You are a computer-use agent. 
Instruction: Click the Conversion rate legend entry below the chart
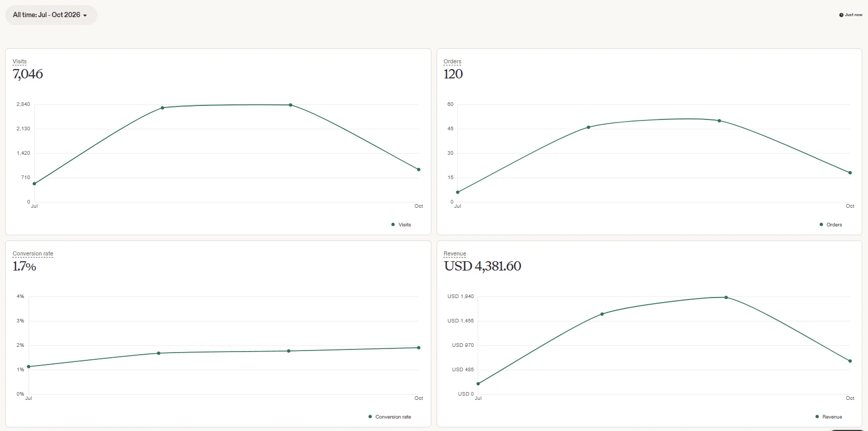(389, 417)
